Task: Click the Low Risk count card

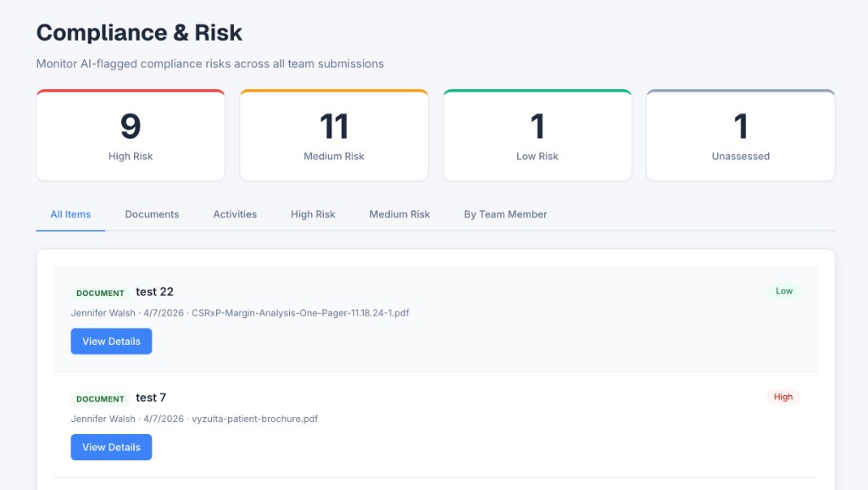Action: 537,133
